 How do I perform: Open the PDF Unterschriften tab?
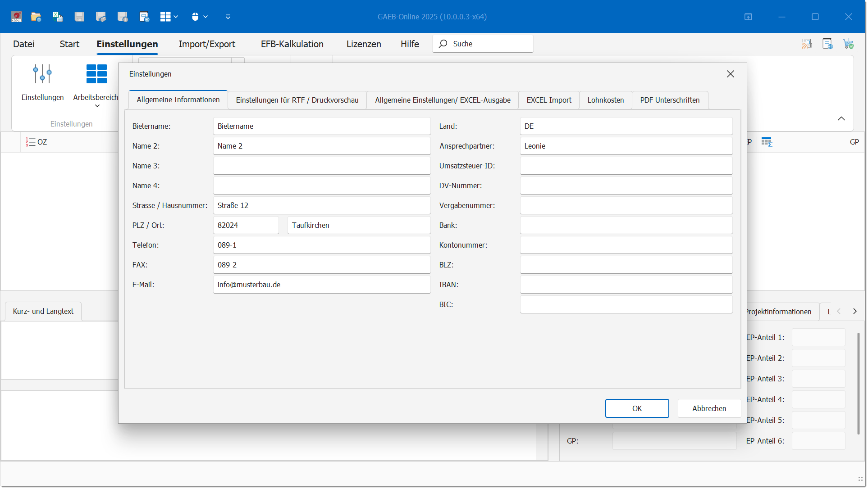(670, 100)
